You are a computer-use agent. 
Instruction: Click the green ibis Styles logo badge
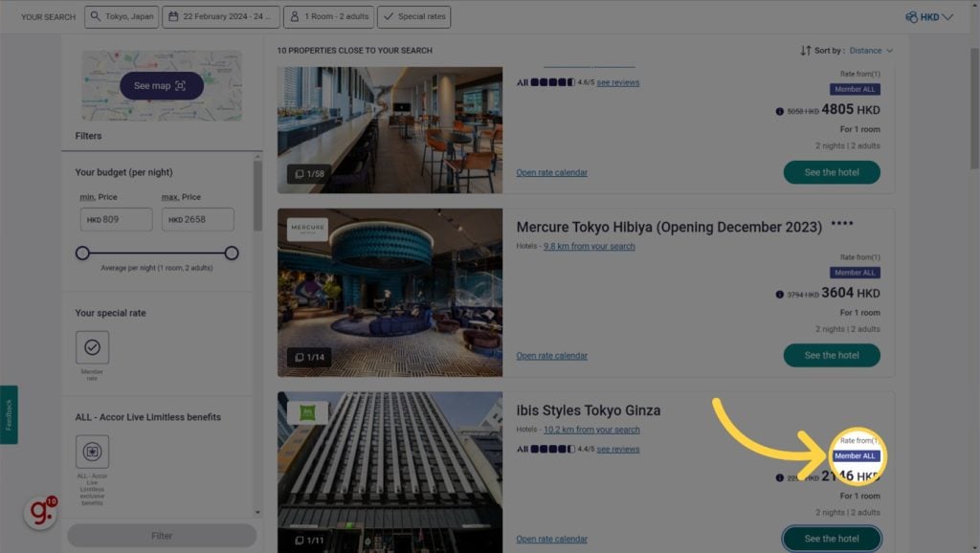pos(307,412)
